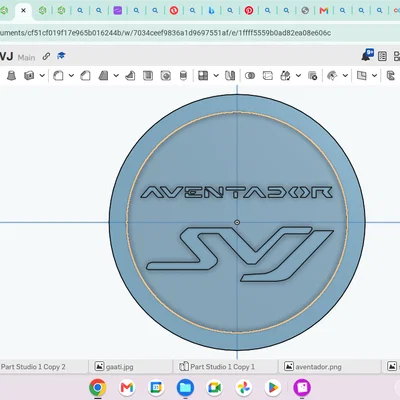The width and height of the screenshot is (400, 400).
Task: Open Google Calendar from the shelf
Action: pyautogui.click(x=156, y=387)
